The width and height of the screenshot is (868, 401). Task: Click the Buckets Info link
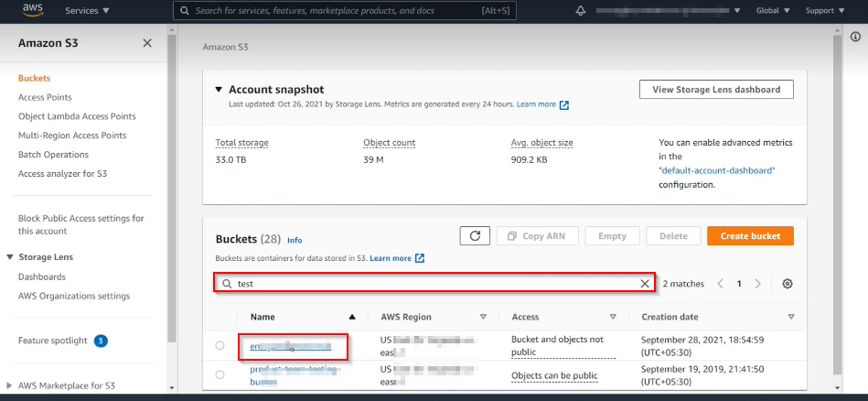(295, 241)
